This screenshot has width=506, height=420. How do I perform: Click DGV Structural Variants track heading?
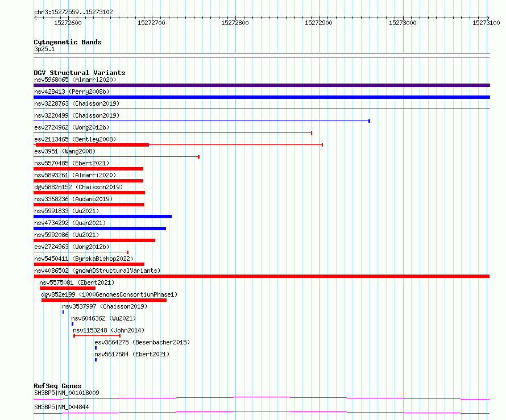pos(80,73)
